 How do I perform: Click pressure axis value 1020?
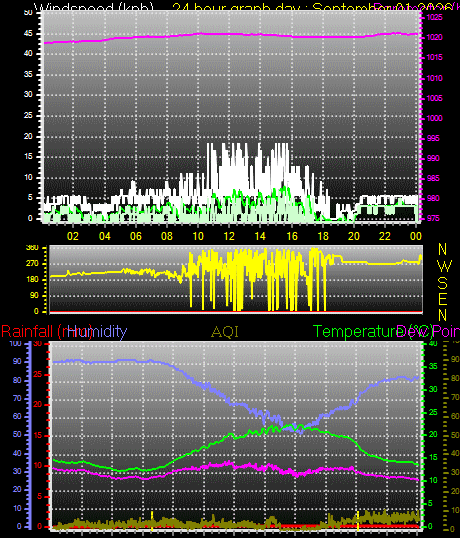point(435,37)
